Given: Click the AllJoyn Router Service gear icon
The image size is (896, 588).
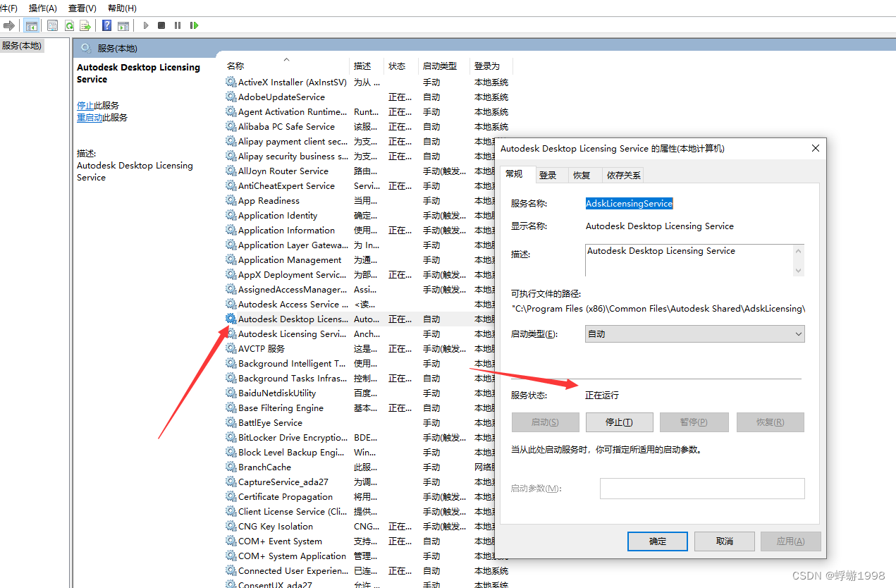Looking at the screenshot, I should pos(231,171).
